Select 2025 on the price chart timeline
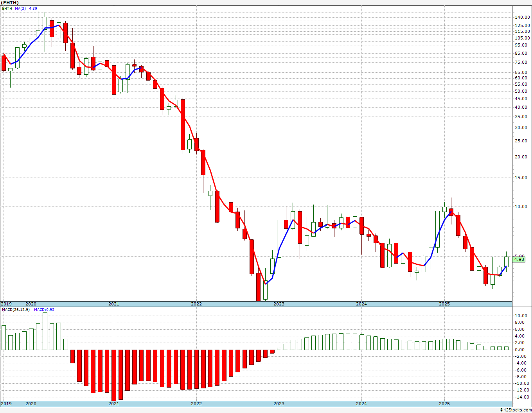Screen dimensions: 532x413 click(x=444, y=304)
